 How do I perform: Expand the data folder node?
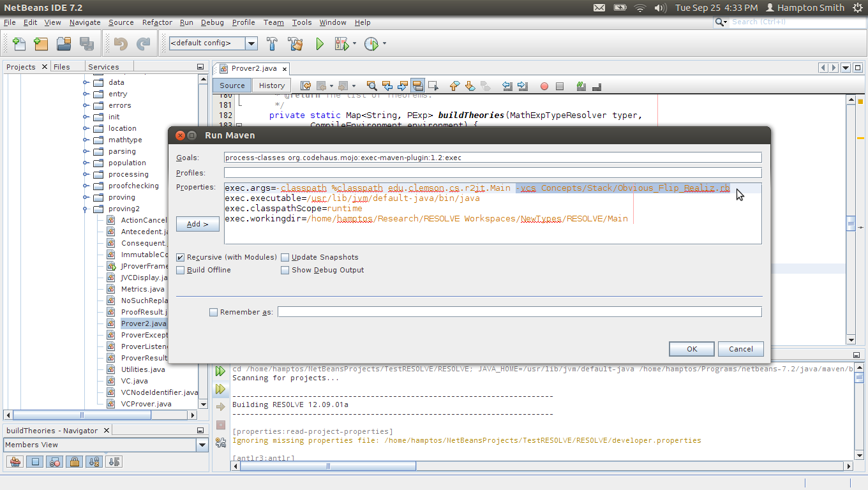[x=86, y=82]
